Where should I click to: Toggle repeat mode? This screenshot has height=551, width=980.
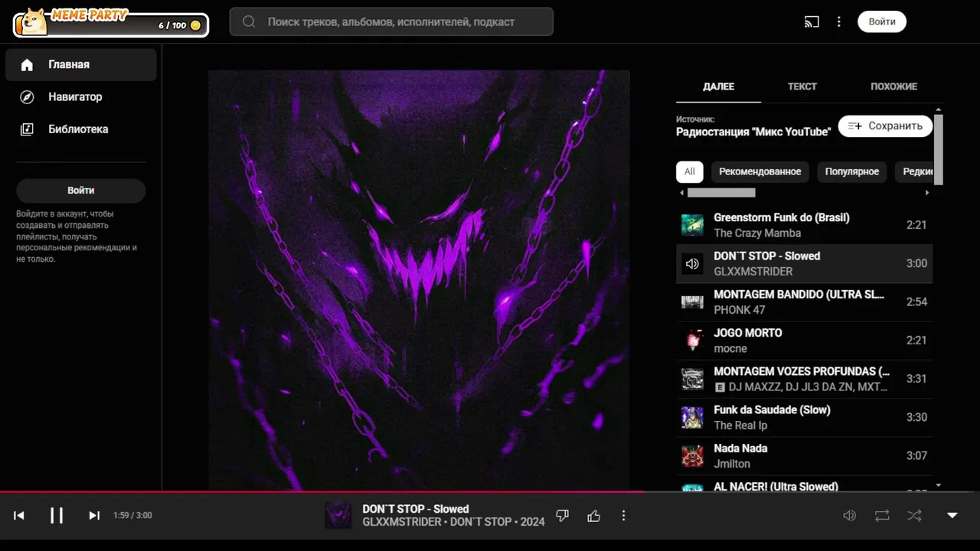click(882, 516)
